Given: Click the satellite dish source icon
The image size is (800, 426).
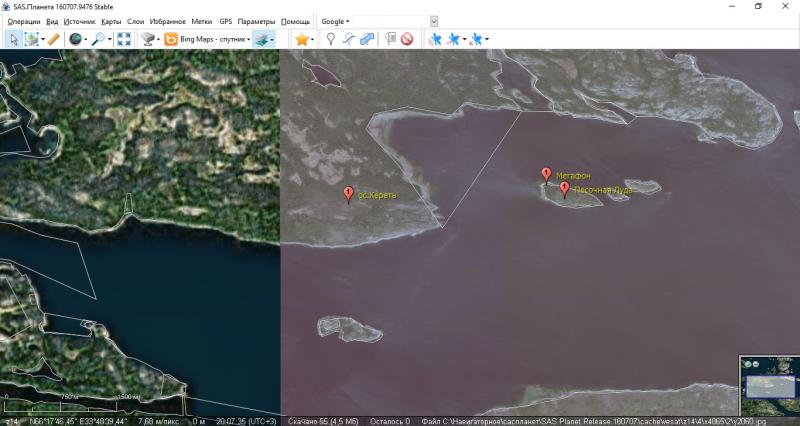Looking at the screenshot, I should click(x=148, y=39).
